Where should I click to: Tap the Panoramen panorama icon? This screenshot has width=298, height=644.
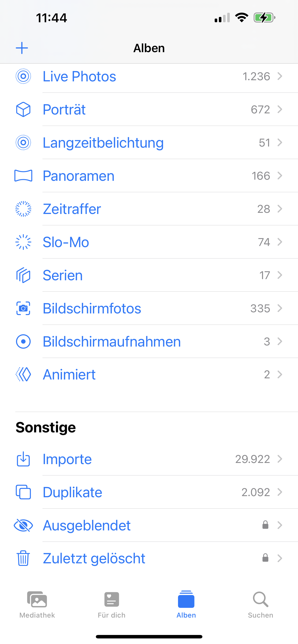coord(23,175)
